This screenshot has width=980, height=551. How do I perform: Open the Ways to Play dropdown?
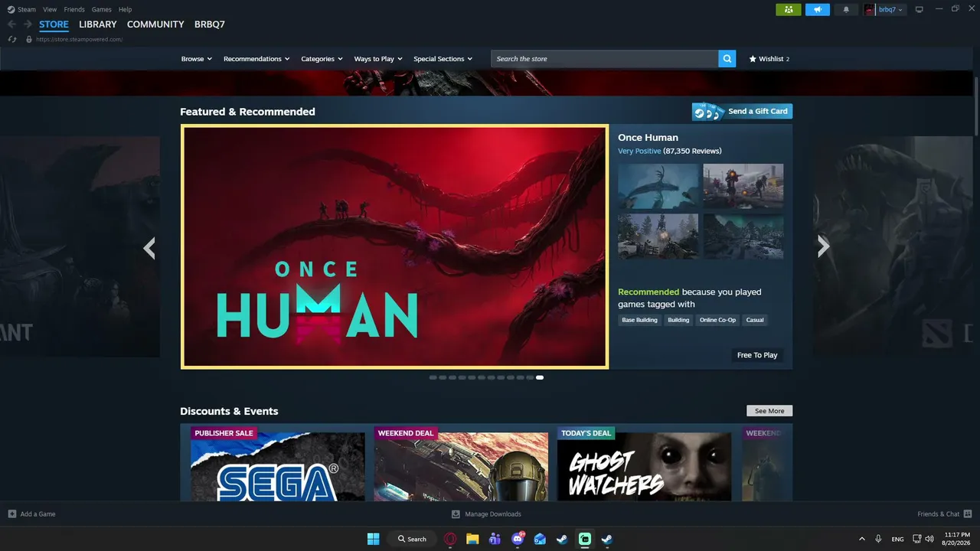pos(378,59)
